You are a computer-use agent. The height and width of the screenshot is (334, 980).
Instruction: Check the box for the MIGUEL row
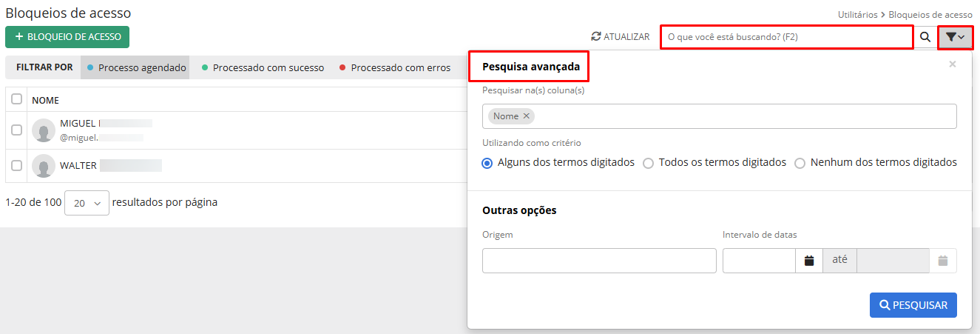pos(16,130)
